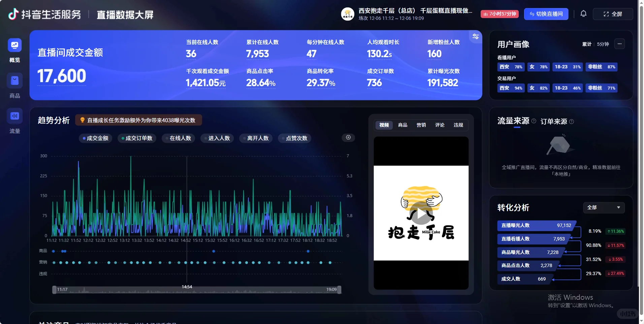This screenshot has width=644, height=324.
Task: Play the live replay video
Action: tap(421, 212)
